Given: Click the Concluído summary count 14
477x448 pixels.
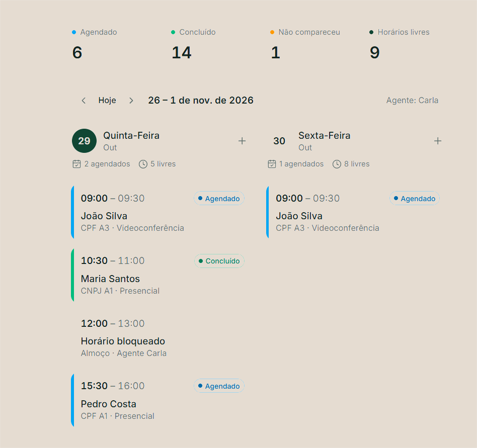Looking at the screenshot, I should (182, 53).
